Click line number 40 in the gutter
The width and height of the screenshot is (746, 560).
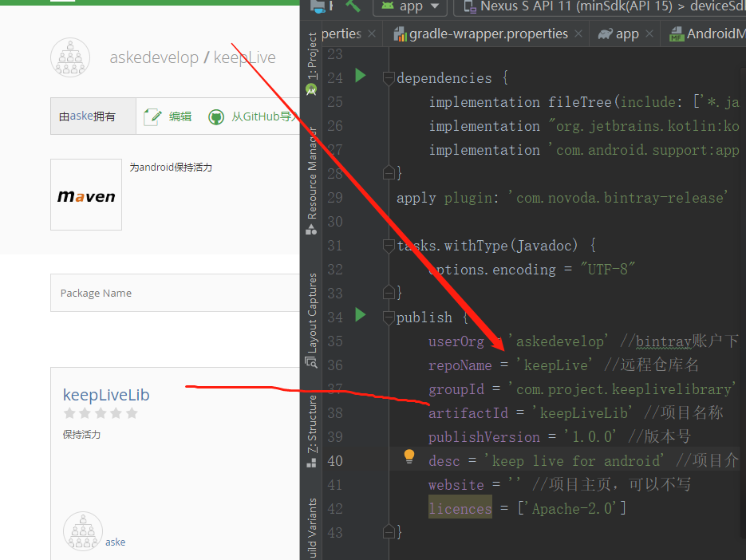[335, 460]
